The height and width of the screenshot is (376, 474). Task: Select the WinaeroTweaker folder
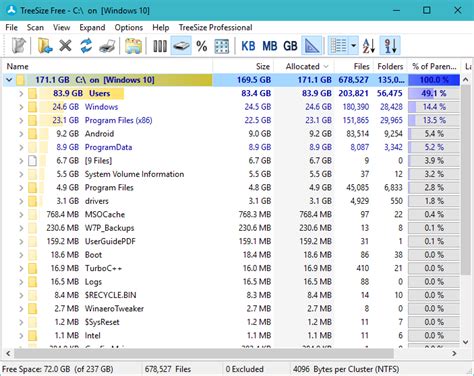[114, 309]
